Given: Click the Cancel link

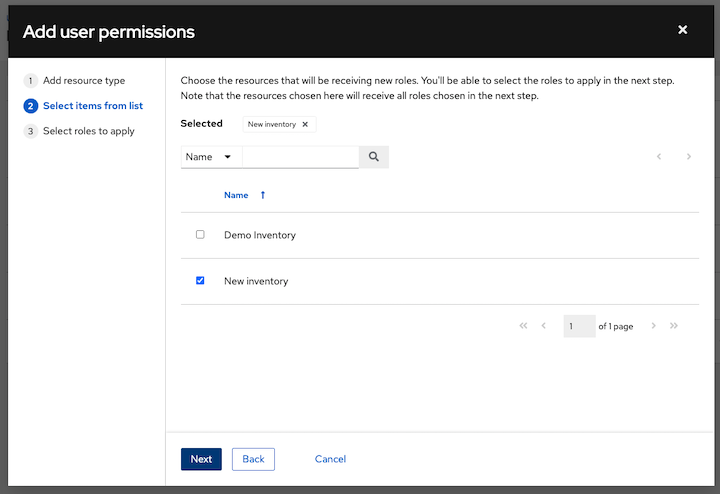Looking at the screenshot, I should 330,459.
